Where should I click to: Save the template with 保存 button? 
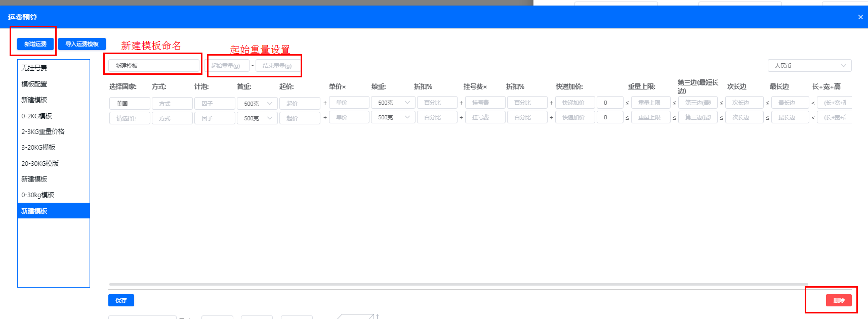coord(121,300)
